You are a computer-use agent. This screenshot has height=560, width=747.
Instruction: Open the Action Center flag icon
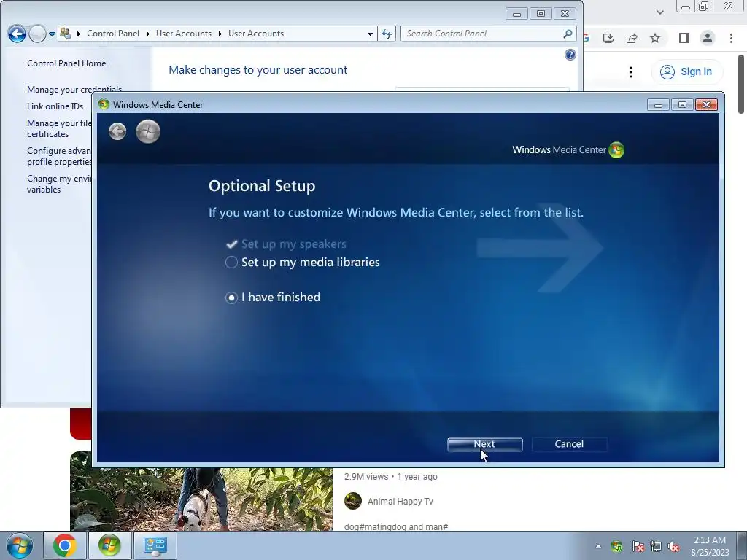638,546
